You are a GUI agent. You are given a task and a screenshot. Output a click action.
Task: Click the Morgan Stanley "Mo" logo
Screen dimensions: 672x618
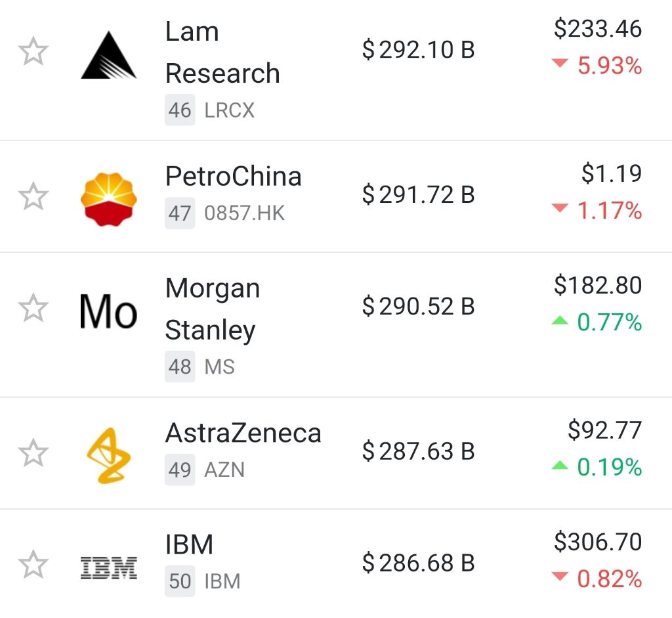[108, 310]
